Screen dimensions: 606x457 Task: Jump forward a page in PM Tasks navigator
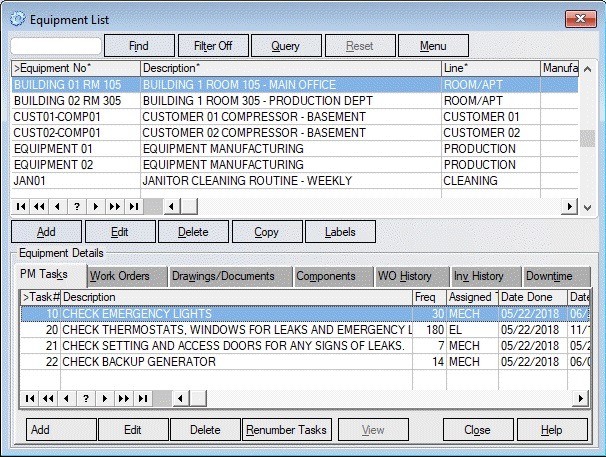[x=124, y=398]
